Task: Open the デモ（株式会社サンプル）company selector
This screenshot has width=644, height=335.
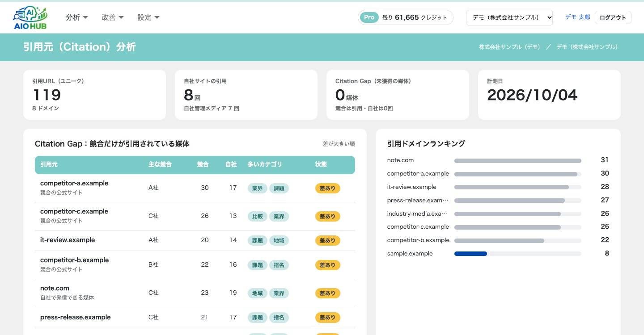Action: (x=509, y=17)
